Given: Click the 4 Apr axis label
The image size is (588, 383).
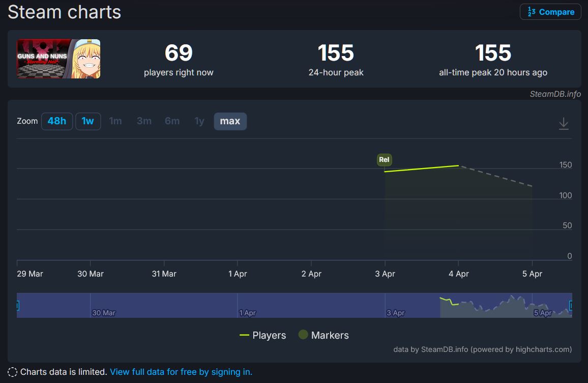Looking at the screenshot, I should point(458,273).
